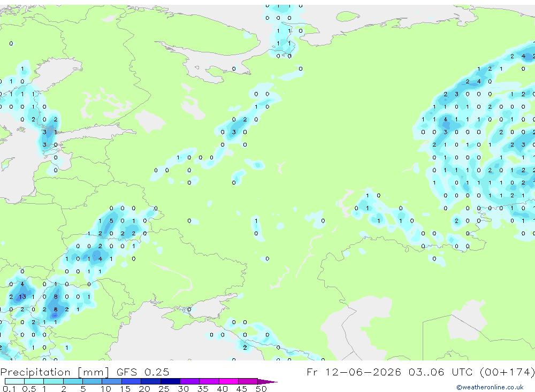The height and width of the screenshot is (392, 535).
Task: Pick the 30–35 mm purple legend swatch
Action: click(189, 381)
